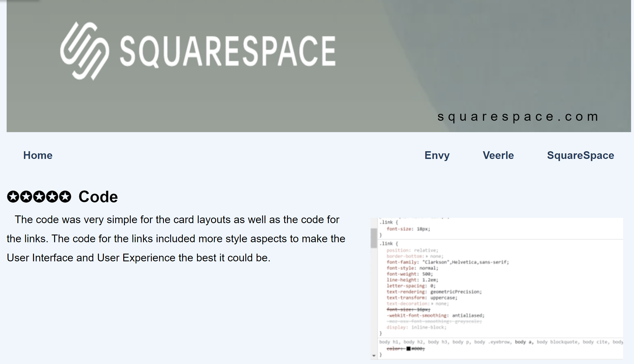Click the five-star rating icons beside Code
Screen dimensions: 634x364
(39, 197)
